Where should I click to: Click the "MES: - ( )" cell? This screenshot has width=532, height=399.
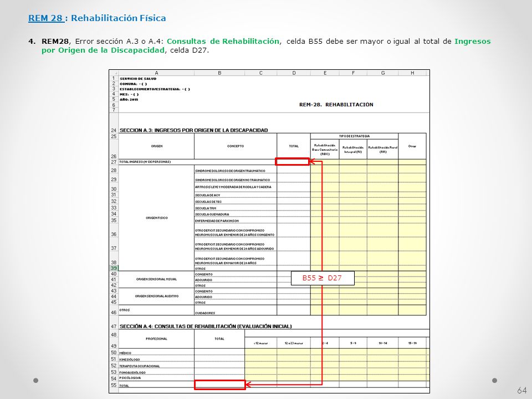[x=129, y=94]
